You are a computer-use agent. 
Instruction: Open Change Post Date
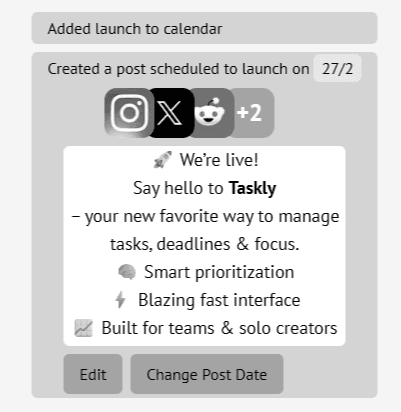(x=207, y=374)
